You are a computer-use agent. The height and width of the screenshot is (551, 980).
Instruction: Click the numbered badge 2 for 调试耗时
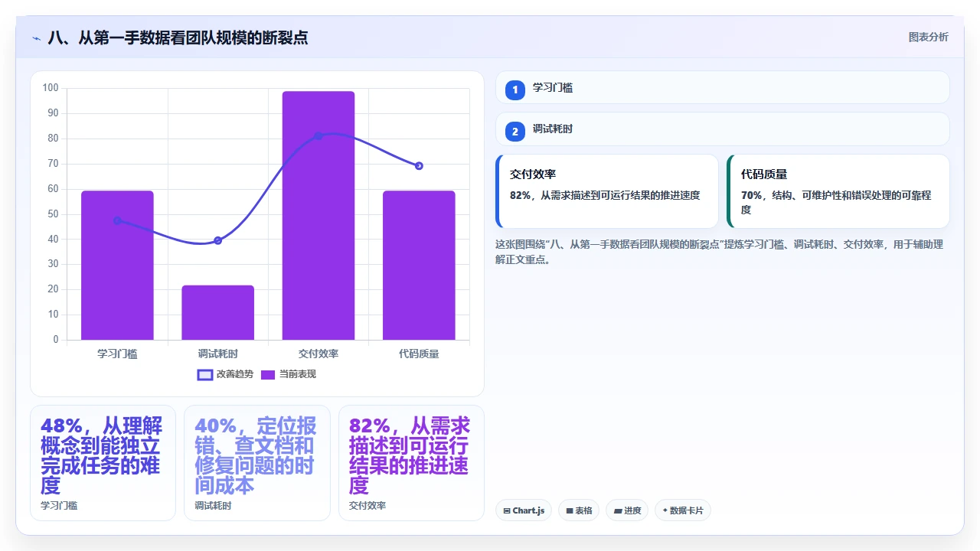[x=515, y=131]
